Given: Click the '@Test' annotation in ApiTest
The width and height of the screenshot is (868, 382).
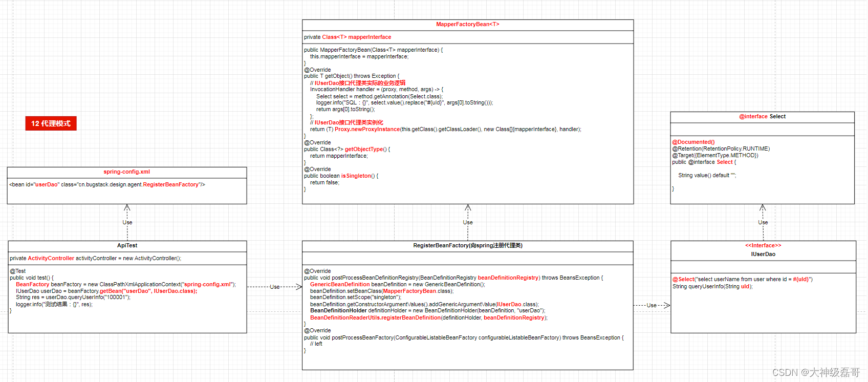Looking at the screenshot, I should pyautogui.click(x=17, y=271).
